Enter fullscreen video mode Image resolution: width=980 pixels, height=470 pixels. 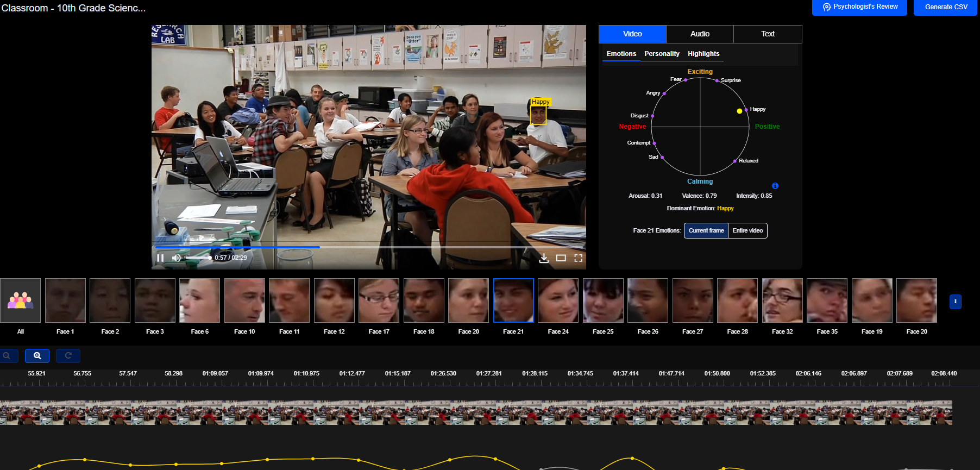pos(579,258)
